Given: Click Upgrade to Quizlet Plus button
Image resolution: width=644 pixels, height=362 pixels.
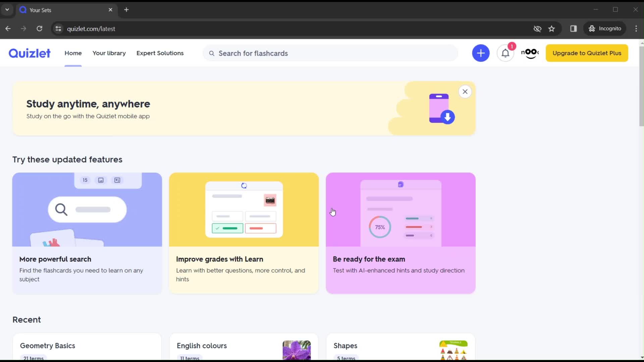Looking at the screenshot, I should (587, 53).
